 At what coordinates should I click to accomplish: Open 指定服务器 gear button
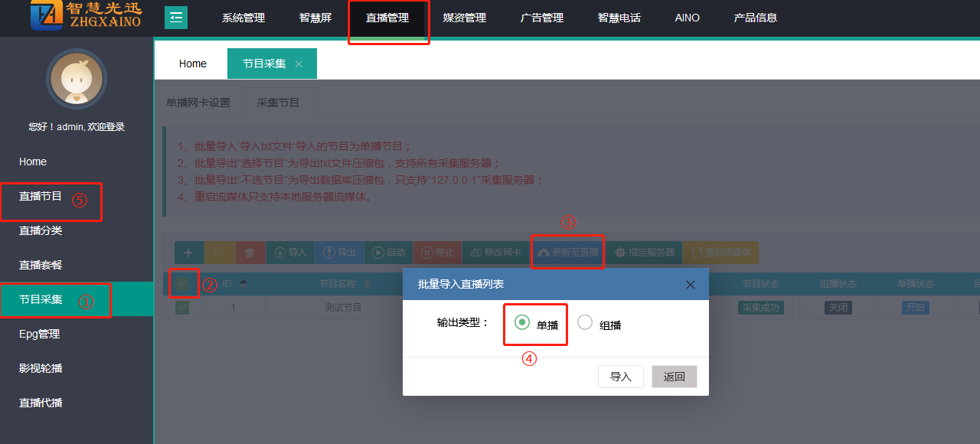pyautogui.click(x=645, y=253)
